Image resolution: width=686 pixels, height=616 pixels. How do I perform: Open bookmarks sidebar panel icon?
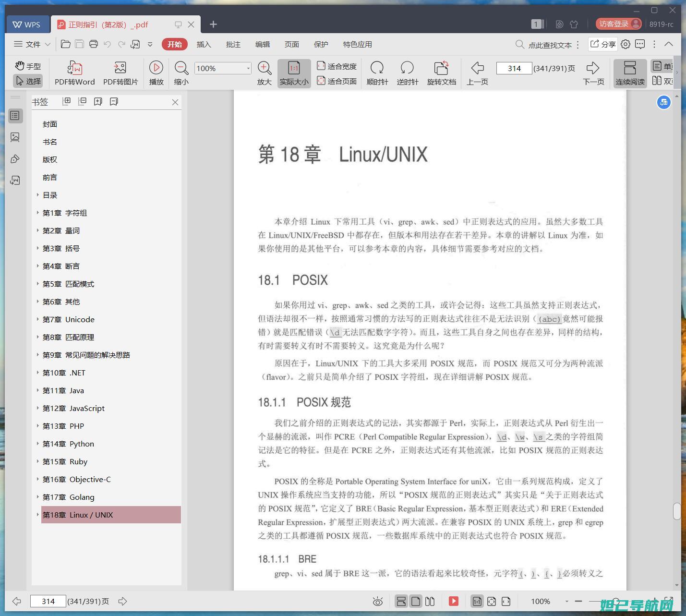pos(15,116)
